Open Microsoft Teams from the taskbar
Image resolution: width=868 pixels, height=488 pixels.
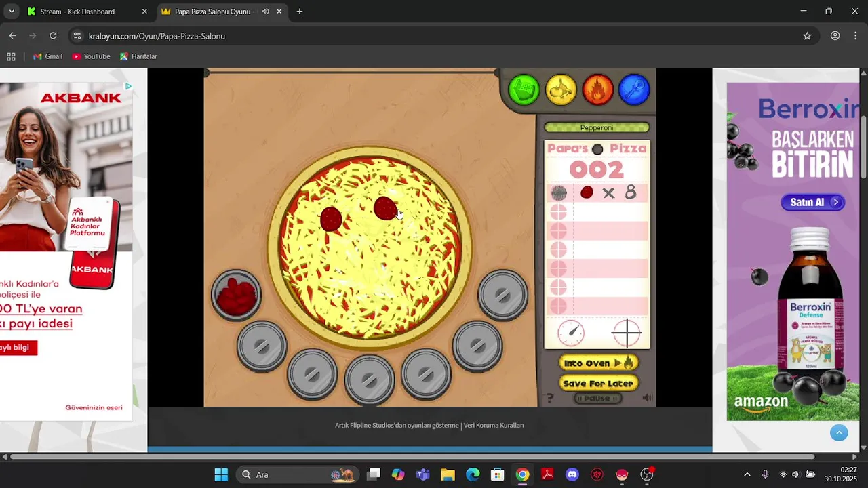pyautogui.click(x=423, y=474)
